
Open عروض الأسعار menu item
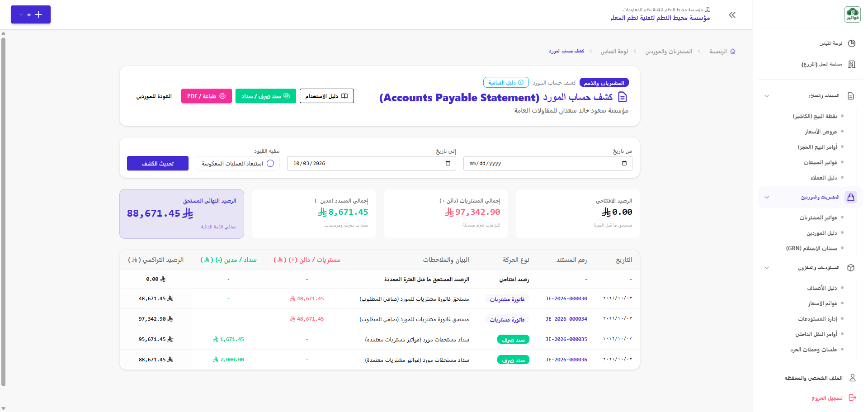coord(821,132)
